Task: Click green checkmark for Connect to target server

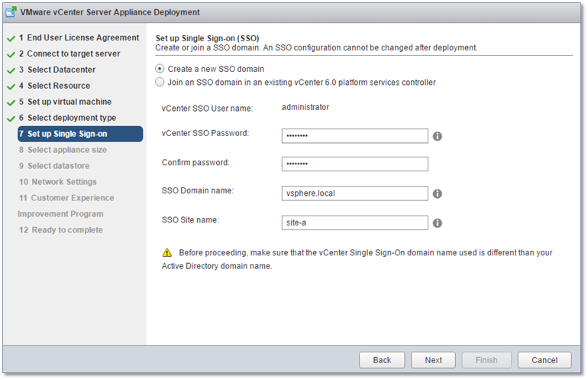Action: coord(11,54)
